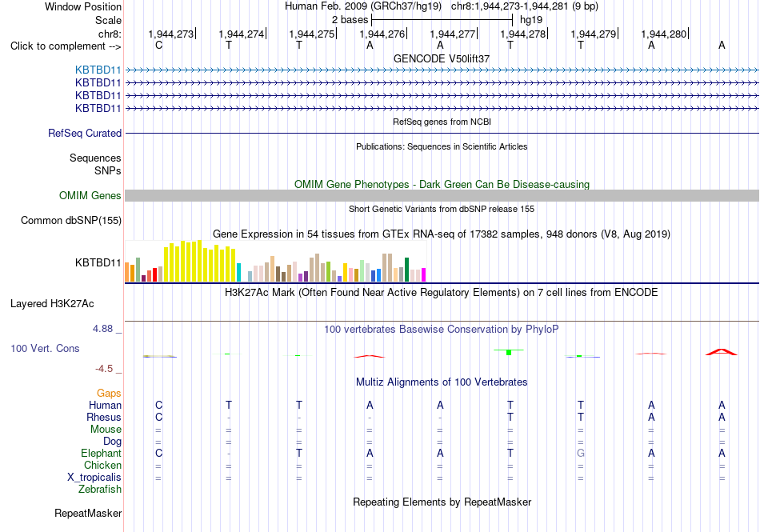This screenshot has height=532, width=760.
Task: Click '100 vertebrates Basewise Conservation by PhyloP' title
Action: 442,330
